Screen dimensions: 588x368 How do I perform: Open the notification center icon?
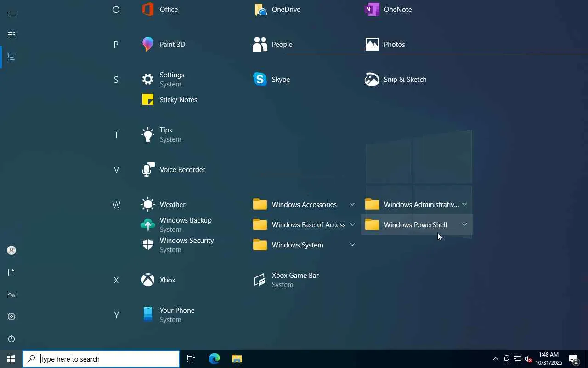tap(574, 359)
